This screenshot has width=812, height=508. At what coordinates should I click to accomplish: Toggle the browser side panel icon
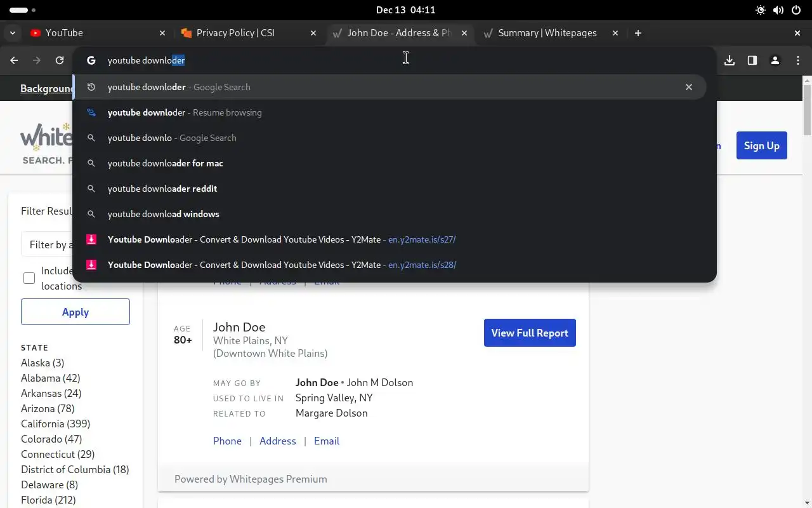pyautogui.click(x=752, y=60)
